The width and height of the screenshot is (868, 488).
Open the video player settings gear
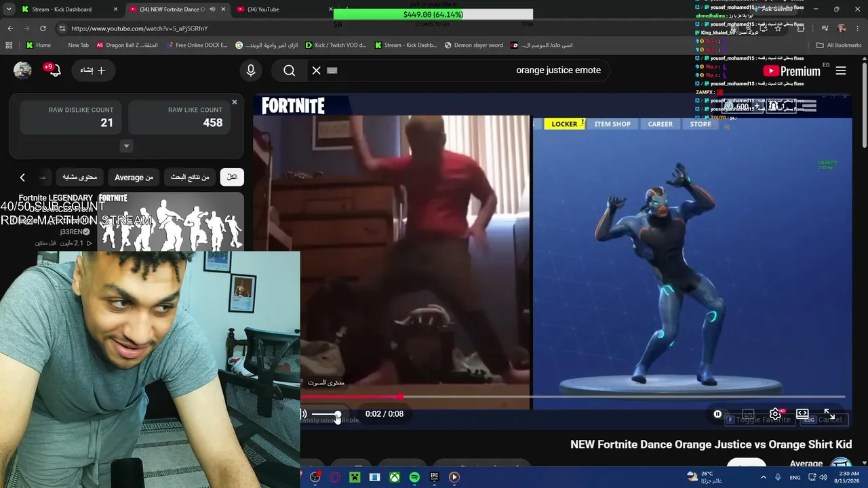(775, 414)
